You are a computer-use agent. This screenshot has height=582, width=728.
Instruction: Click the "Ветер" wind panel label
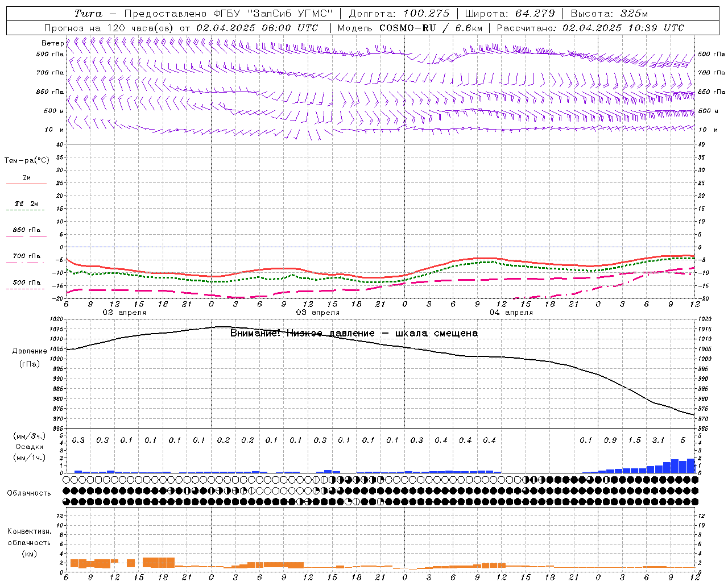point(52,43)
